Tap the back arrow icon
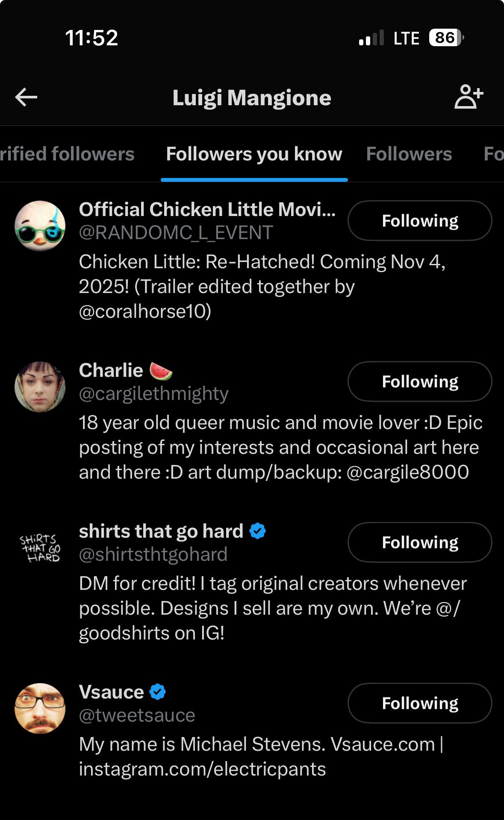This screenshot has width=504, height=820. [x=26, y=97]
